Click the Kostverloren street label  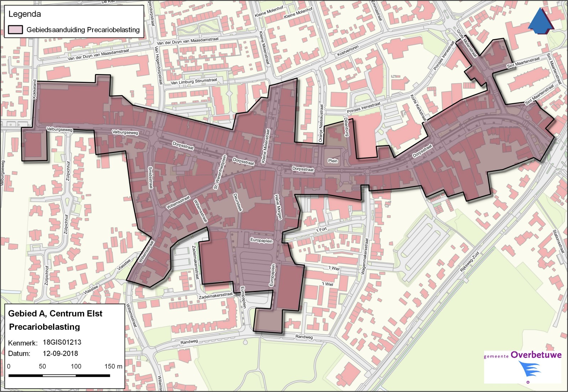pos(348,51)
